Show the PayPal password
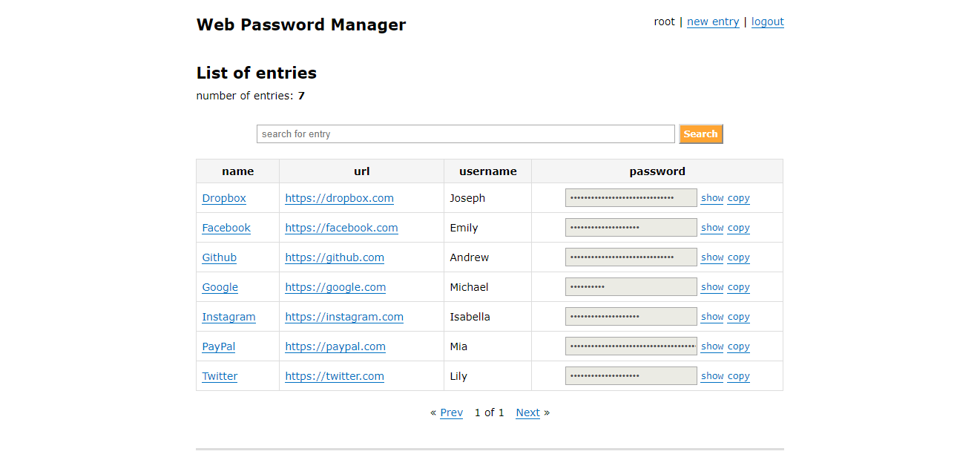The image size is (980, 457). (x=712, y=346)
